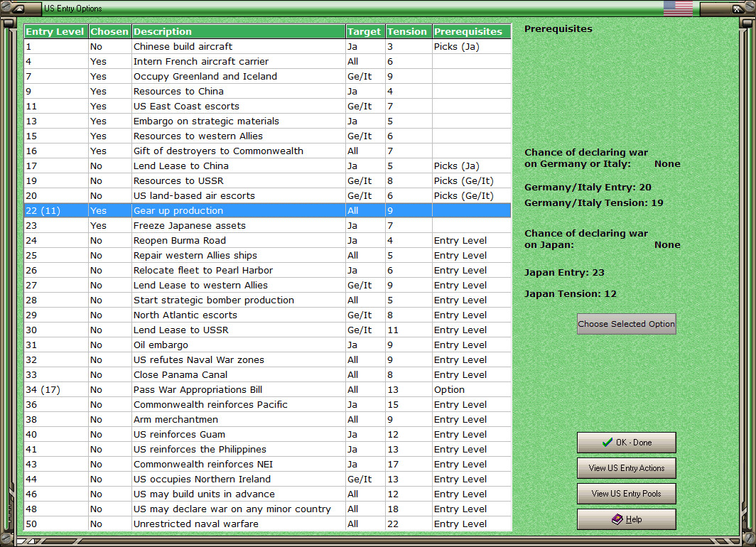Viewport: 756px width, 547px height.
Task: Select Commonwealth reinforces Pacific row
Action: pos(268,405)
